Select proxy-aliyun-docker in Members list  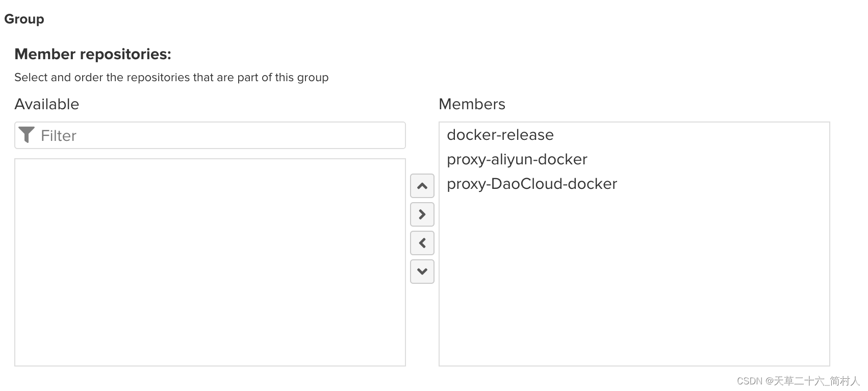click(634, 159)
